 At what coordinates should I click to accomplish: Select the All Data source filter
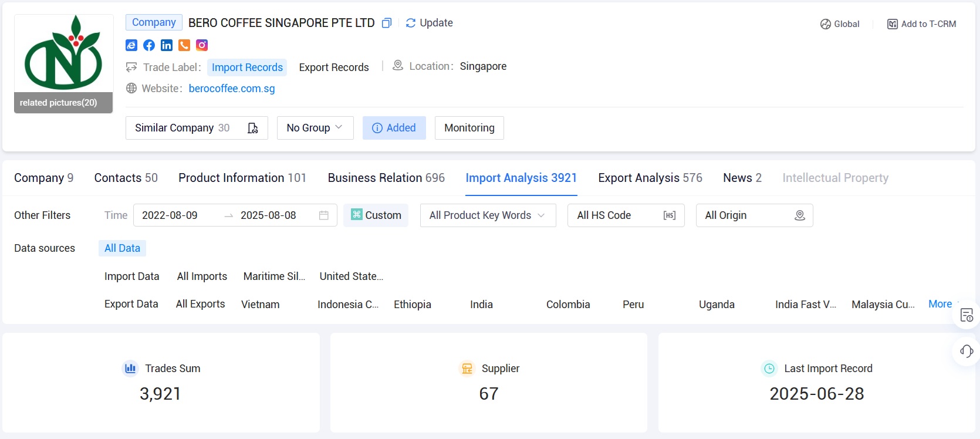pos(122,248)
